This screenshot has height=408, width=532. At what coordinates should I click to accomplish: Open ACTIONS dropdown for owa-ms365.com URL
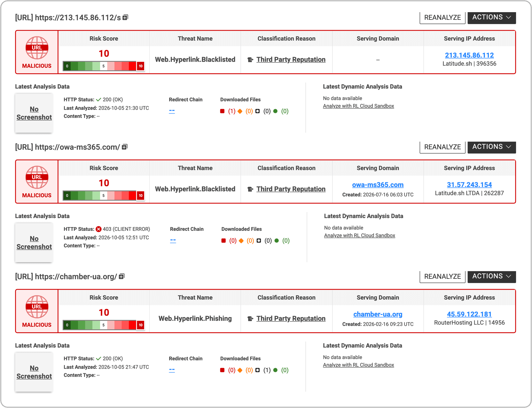tap(492, 147)
